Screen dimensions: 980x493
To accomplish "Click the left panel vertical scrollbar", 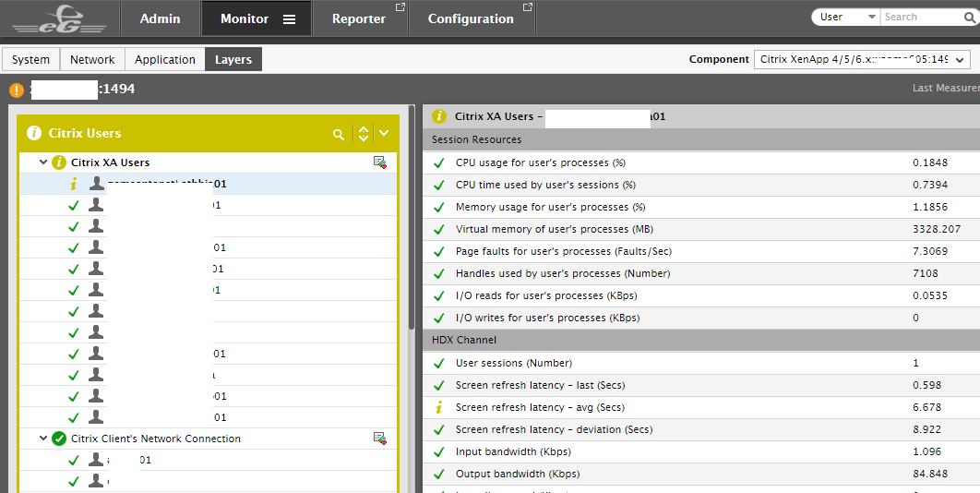I will point(412,219).
